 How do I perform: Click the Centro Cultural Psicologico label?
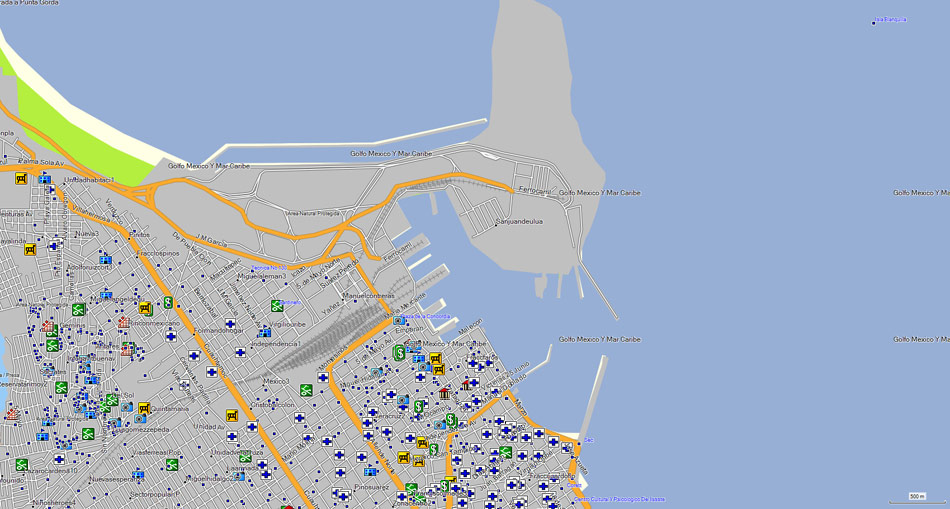pyautogui.click(x=618, y=499)
